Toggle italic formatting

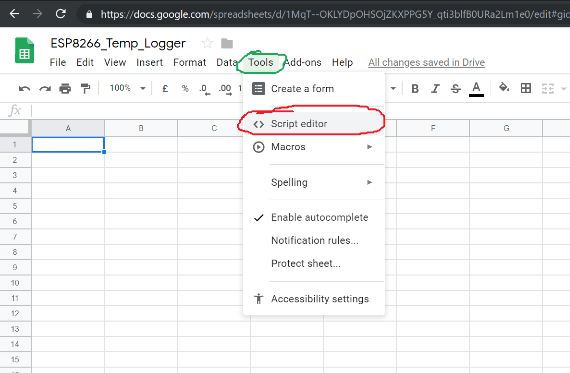click(x=435, y=88)
